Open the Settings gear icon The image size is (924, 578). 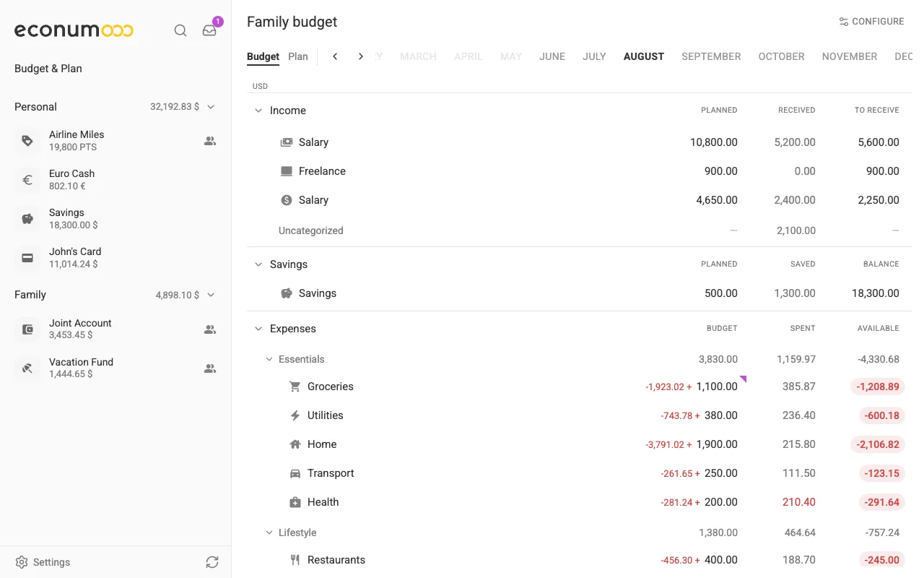coord(22,562)
